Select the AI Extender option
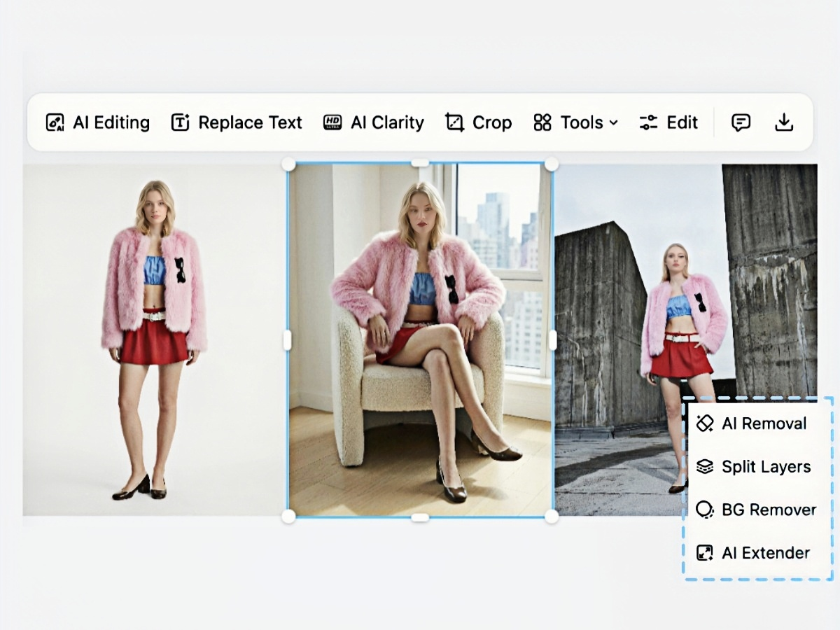This screenshot has height=630, width=840. [766, 552]
